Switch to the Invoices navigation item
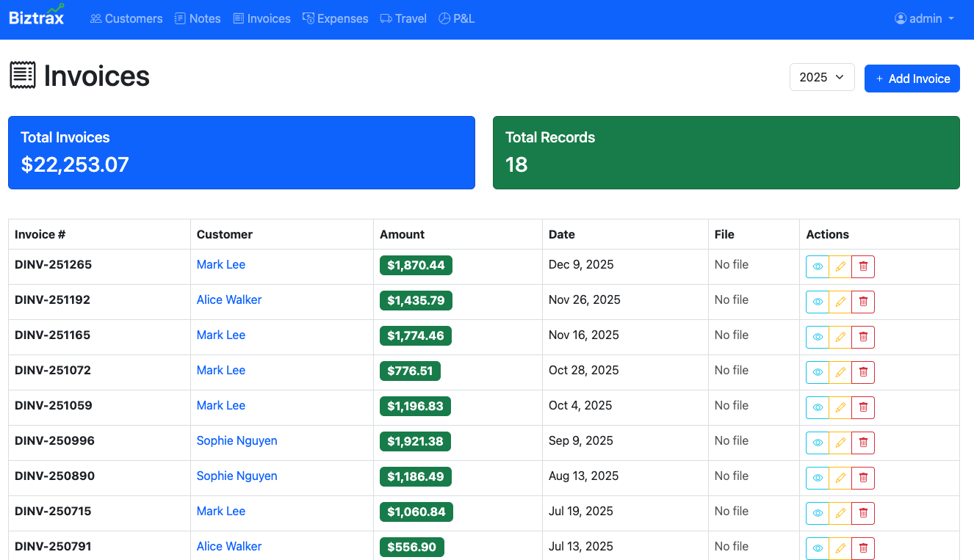974x560 pixels. [261, 18]
